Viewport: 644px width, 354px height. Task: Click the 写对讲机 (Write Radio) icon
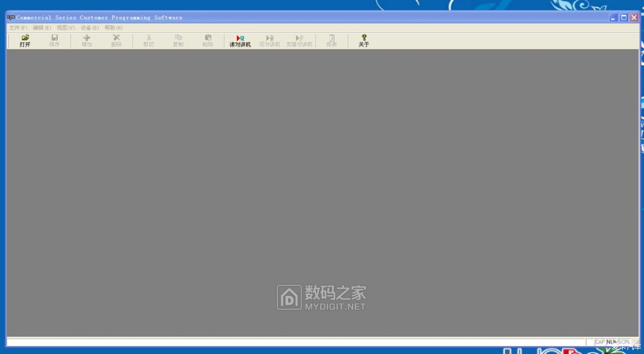pyautogui.click(x=269, y=40)
